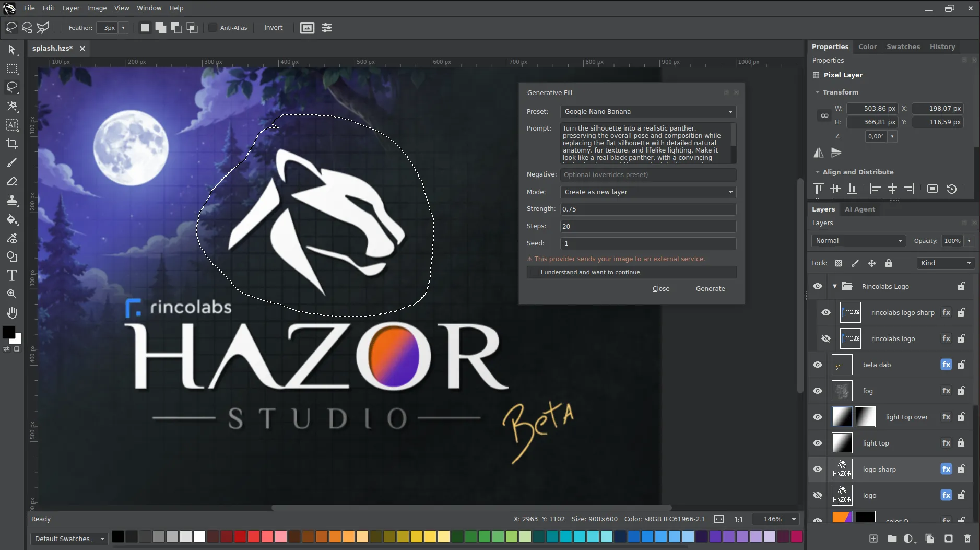Hide the beta dab layer
Screen dimensions: 980x550
(x=818, y=365)
